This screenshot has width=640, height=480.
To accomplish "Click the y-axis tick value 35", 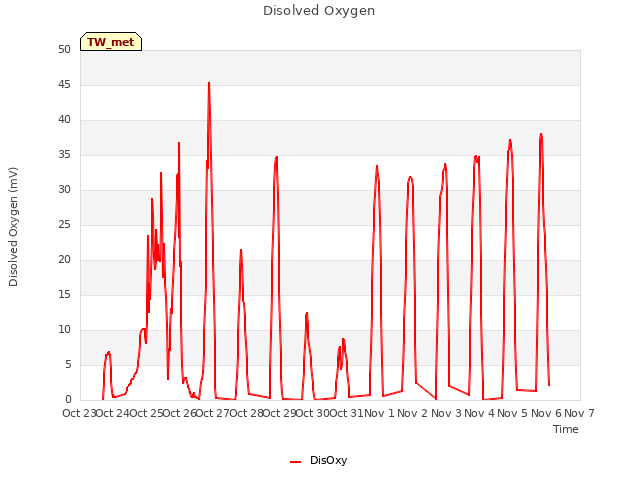I will pos(64,155).
